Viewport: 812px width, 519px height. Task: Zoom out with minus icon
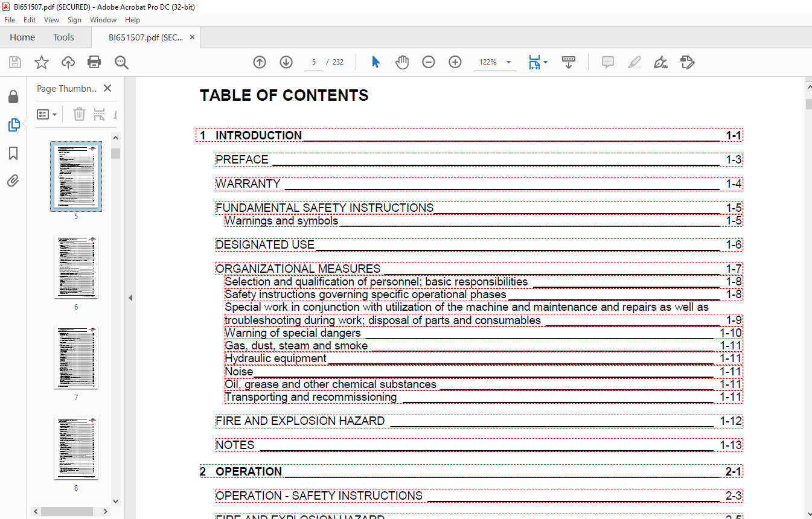pyautogui.click(x=429, y=62)
